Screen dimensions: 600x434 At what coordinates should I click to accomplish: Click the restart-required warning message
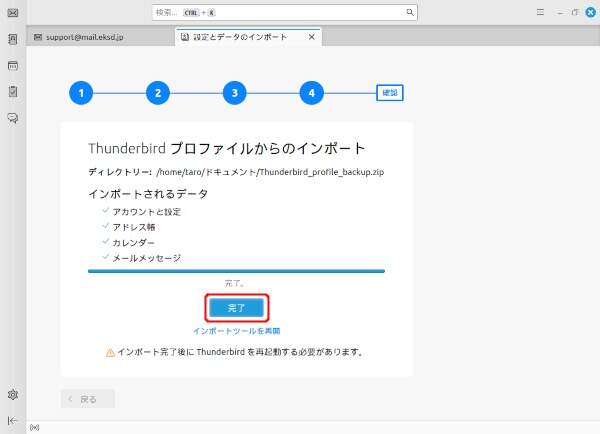[x=240, y=352]
